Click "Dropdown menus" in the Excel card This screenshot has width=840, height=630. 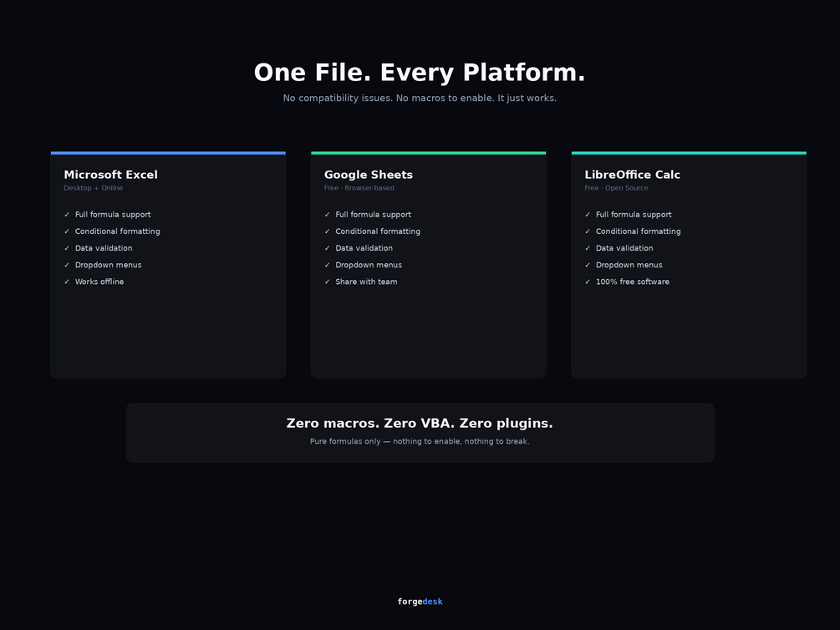pyautogui.click(x=108, y=265)
